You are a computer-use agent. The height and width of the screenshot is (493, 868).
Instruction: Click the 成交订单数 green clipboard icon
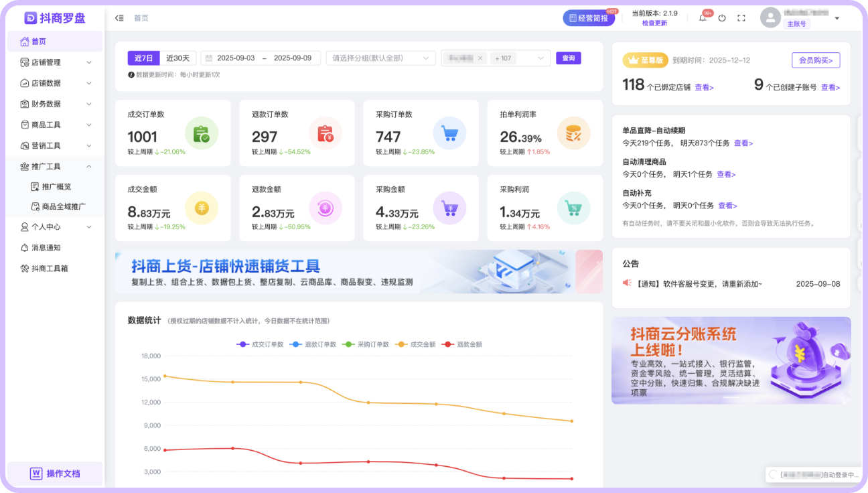[x=201, y=133]
